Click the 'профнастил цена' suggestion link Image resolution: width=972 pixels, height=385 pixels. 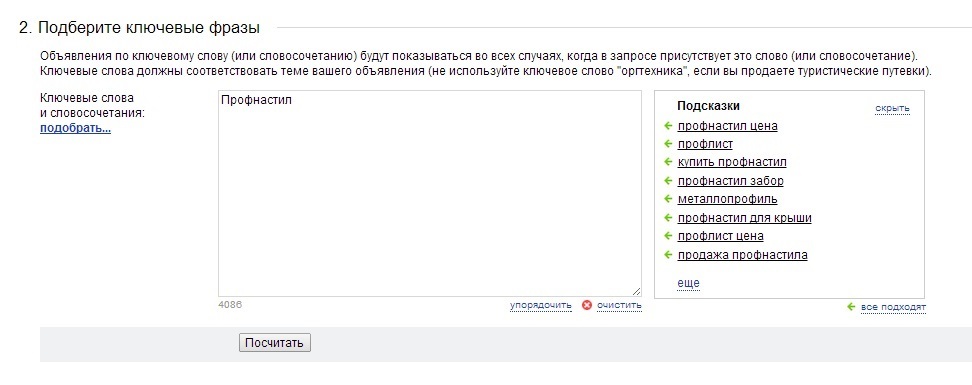click(727, 126)
